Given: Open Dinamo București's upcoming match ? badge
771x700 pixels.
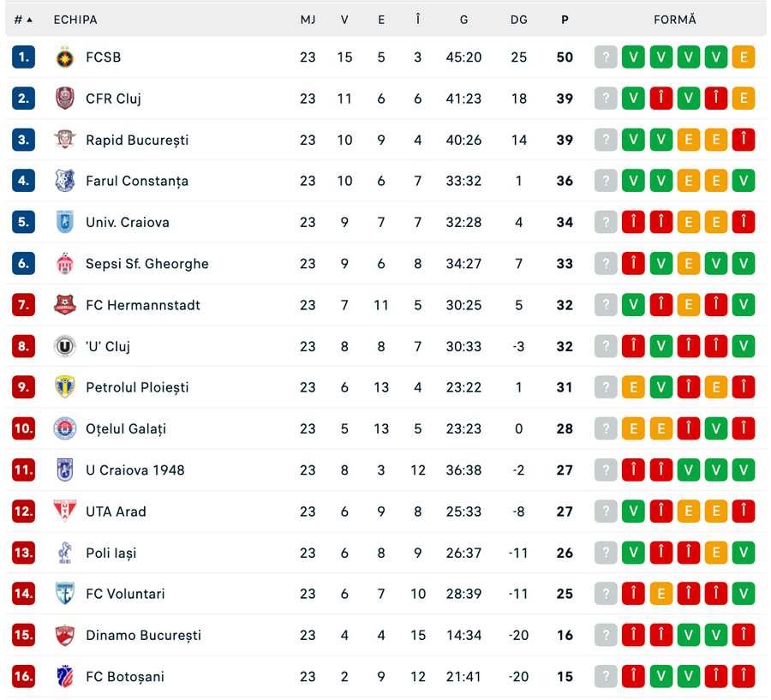Looking at the screenshot, I should click(x=606, y=635).
